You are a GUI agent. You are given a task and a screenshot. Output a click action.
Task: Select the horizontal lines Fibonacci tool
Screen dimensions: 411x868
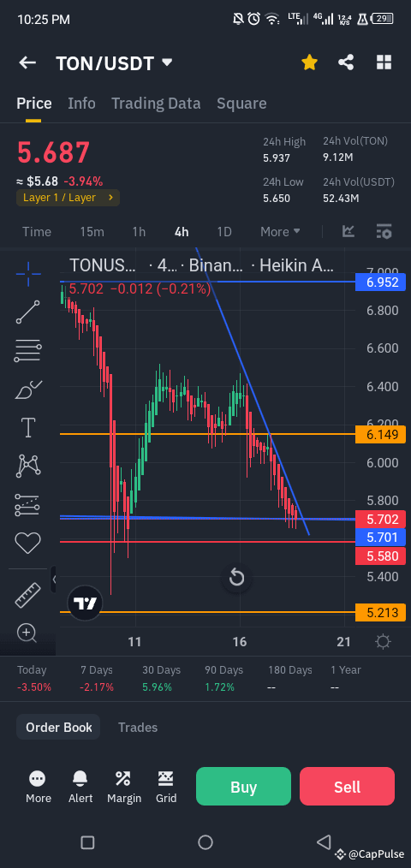27,351
